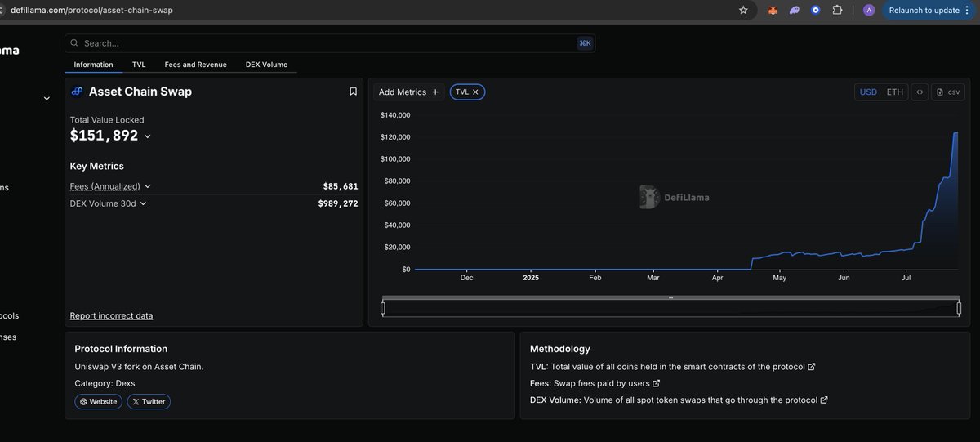Switch to the Fees and Revenue tab
The image size is (980, 442).
click(195, 65)
